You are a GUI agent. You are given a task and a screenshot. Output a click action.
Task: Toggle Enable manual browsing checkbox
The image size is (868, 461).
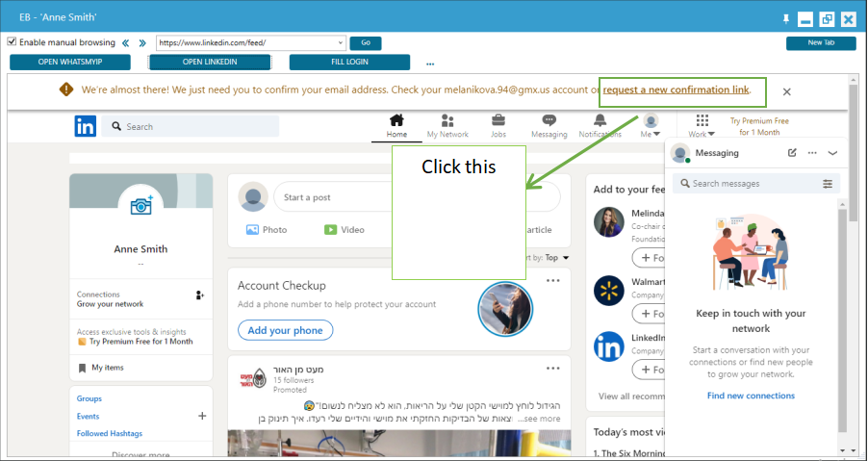tap(12, 42)
